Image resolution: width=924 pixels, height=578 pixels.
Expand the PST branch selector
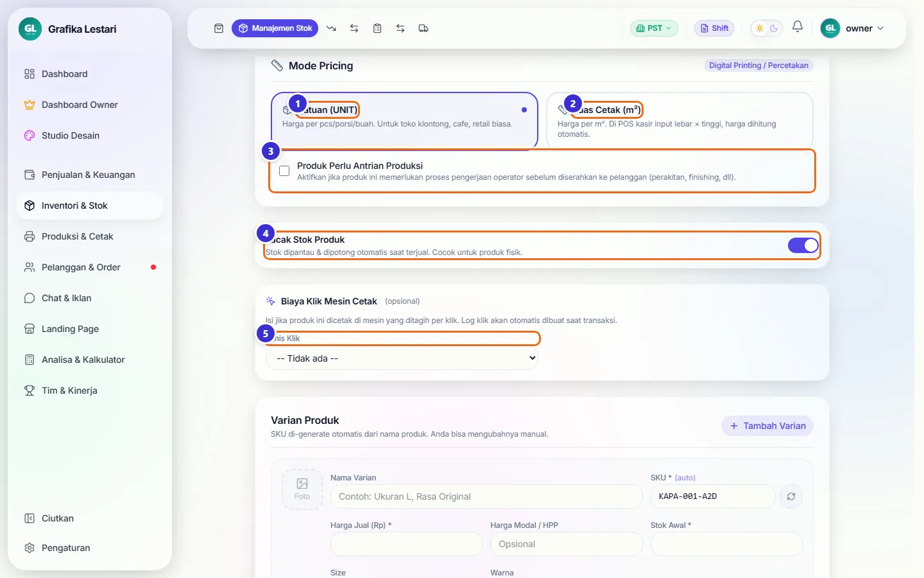coord(654,28)
